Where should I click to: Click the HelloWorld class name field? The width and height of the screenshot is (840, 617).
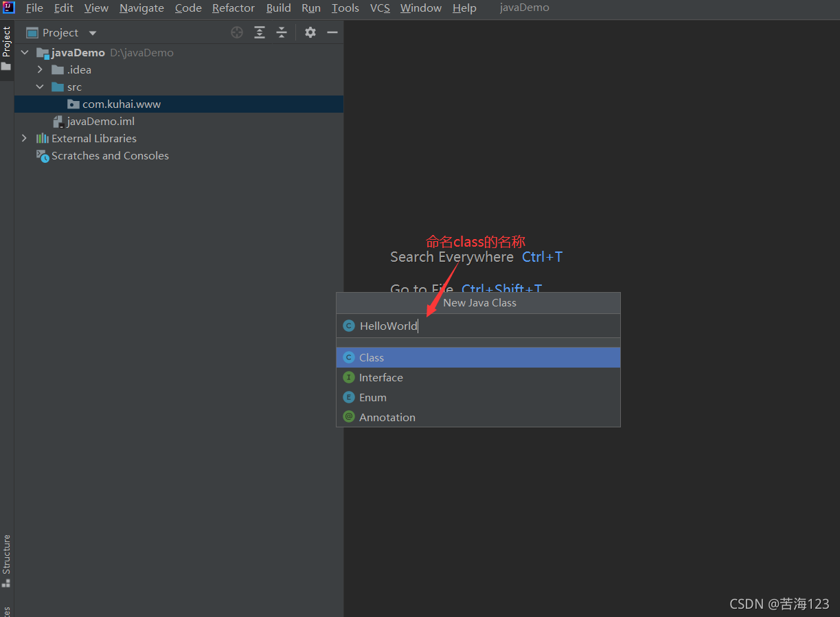[478, 326]
